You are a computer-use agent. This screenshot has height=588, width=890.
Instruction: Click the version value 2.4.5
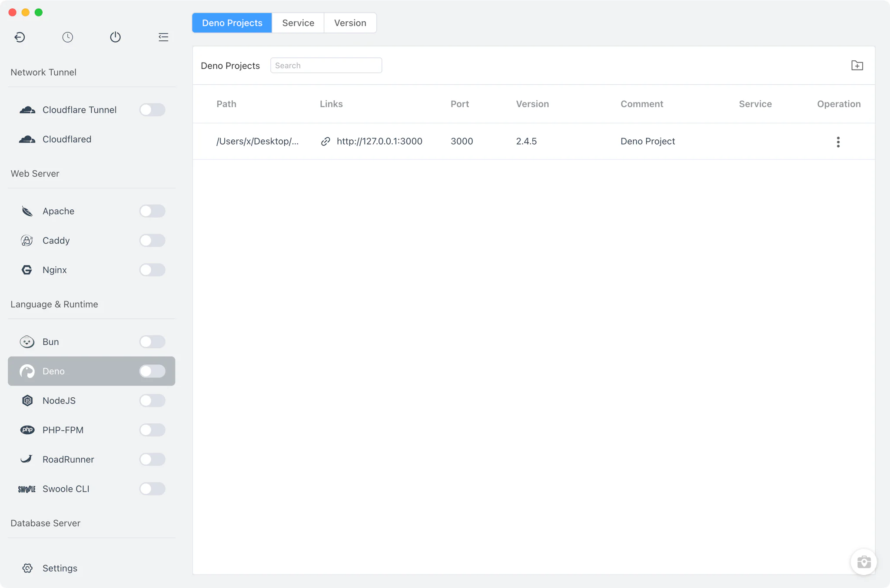tap(526, 142)
